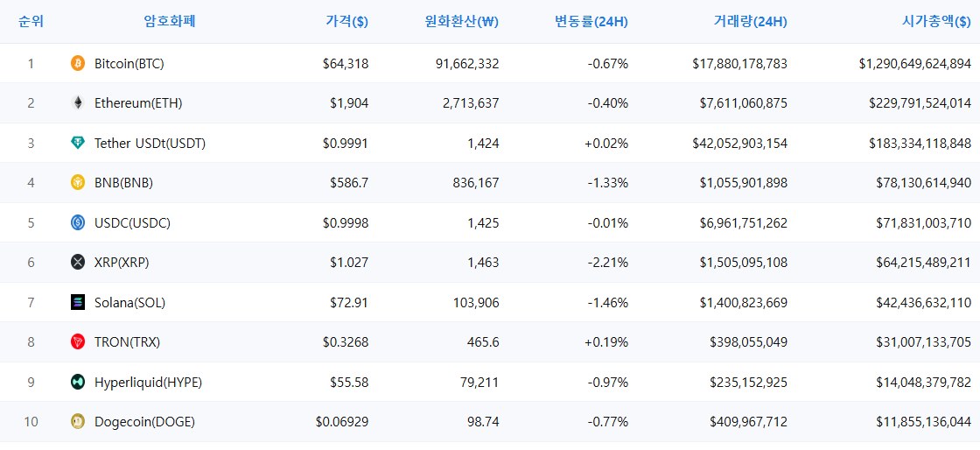Click TRON change rate +0.19%
Screen dimensions: 980x450
click(607, 341)
